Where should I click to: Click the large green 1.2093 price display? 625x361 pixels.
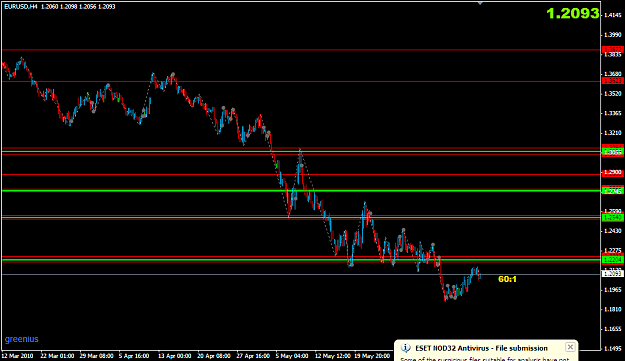(573, 14)
